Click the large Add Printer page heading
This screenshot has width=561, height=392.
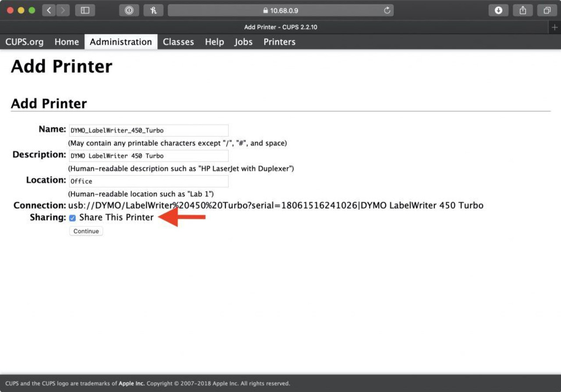[x=62, y=67]
